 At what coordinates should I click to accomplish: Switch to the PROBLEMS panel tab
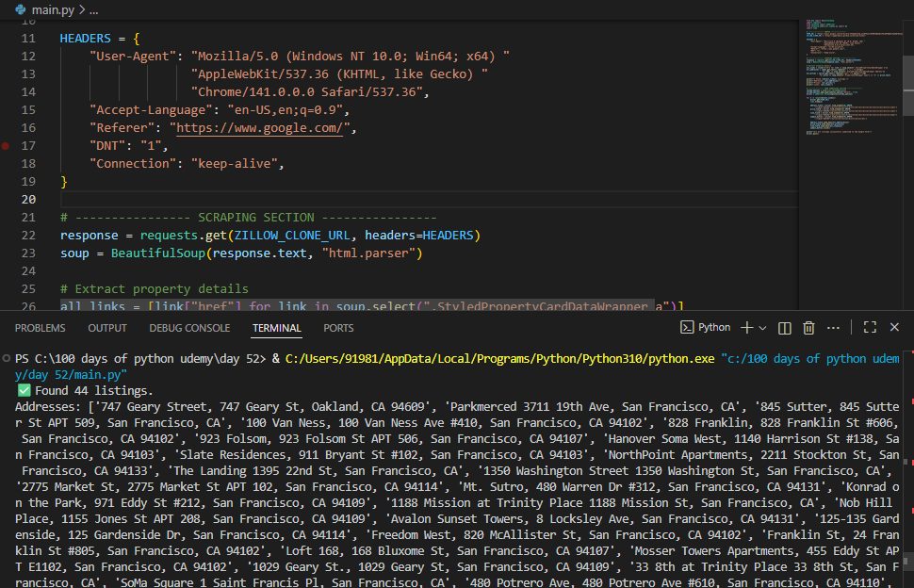[x=41, y=328]
